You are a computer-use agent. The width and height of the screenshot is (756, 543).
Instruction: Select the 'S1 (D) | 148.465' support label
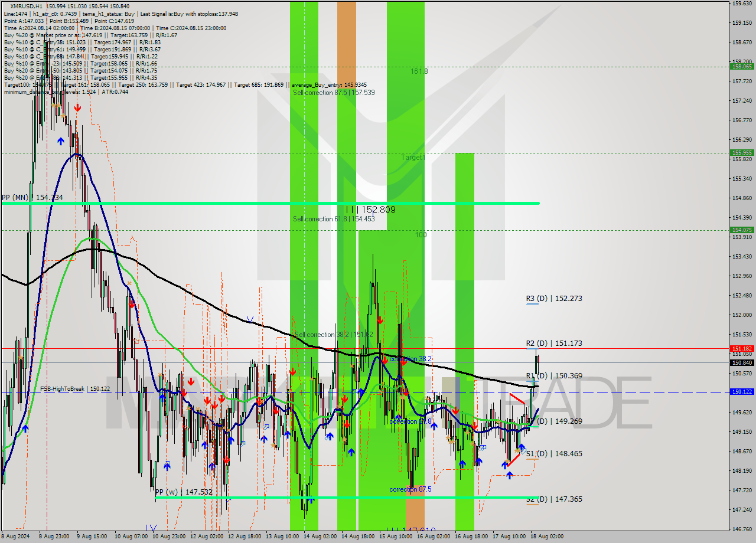(x=554, y=454)
